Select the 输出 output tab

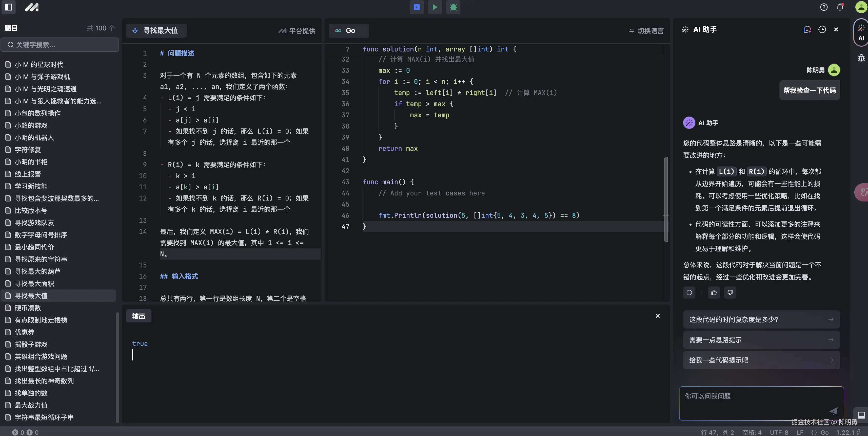click(x=139, y=316)
